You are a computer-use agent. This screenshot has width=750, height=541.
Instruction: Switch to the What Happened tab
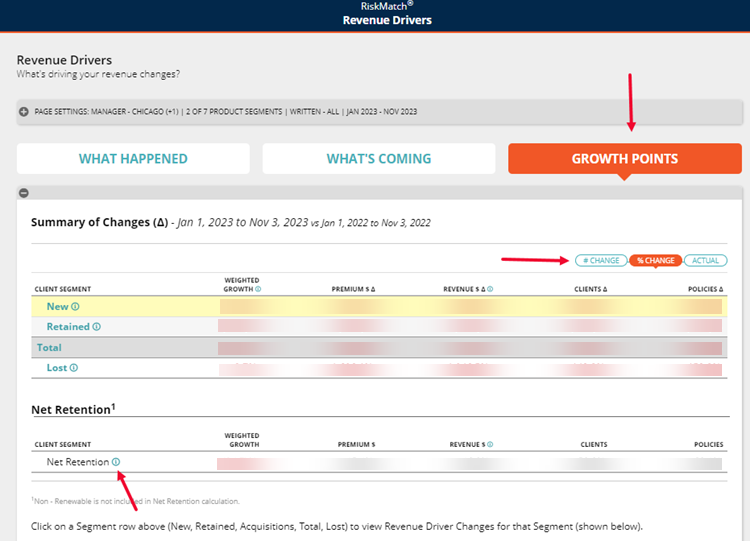tap(133, 159)
